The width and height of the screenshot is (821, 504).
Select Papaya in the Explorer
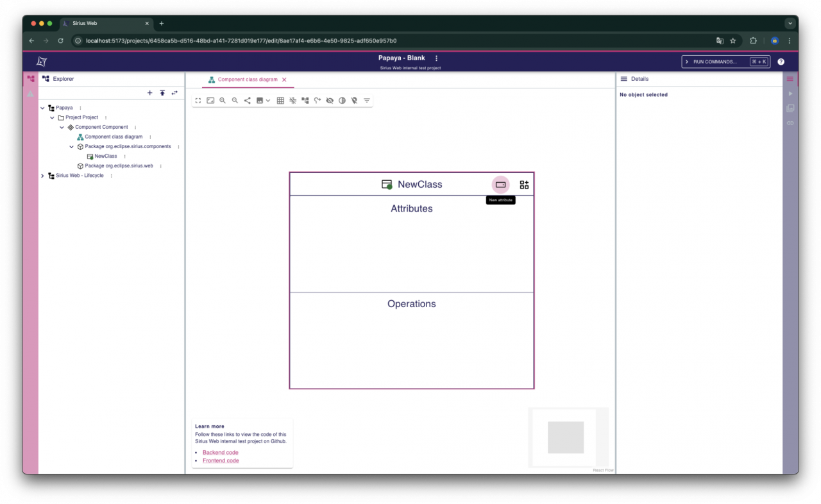point(64,108)
